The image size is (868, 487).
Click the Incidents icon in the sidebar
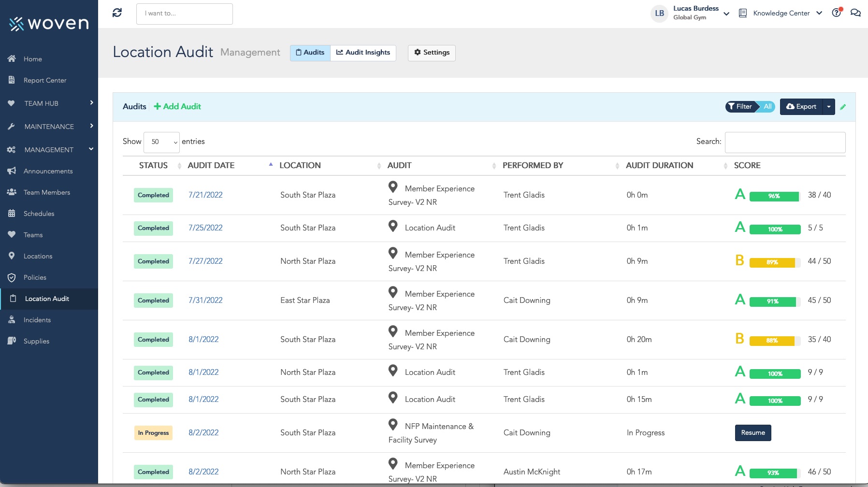click(x=12, y=320)
